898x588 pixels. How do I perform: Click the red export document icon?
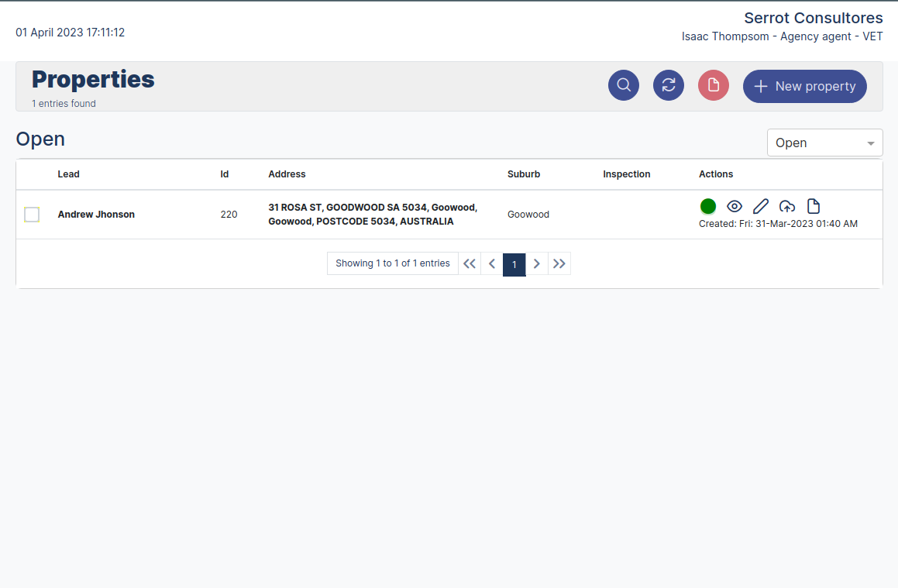click(x=714, y=85)
